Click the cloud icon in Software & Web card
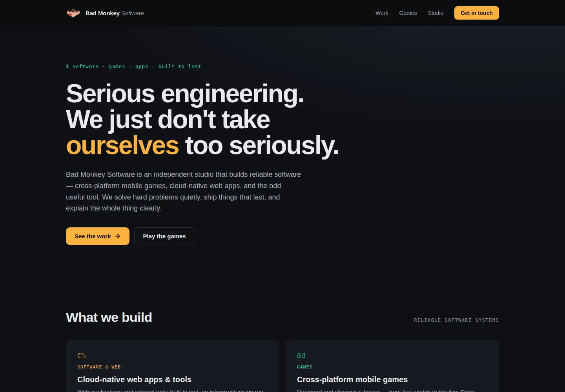Image resolution: width=565 pixels, height=392 pixels. point(82,356)
